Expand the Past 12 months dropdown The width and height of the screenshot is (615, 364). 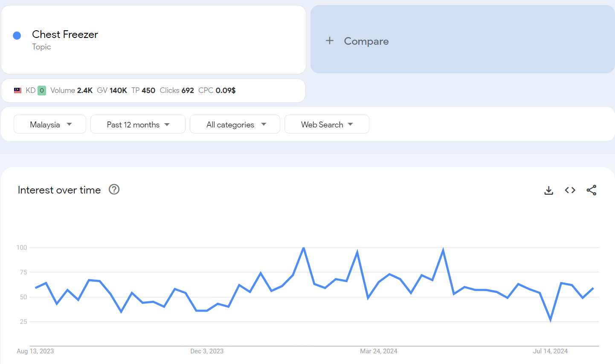(x=138, y=124)
